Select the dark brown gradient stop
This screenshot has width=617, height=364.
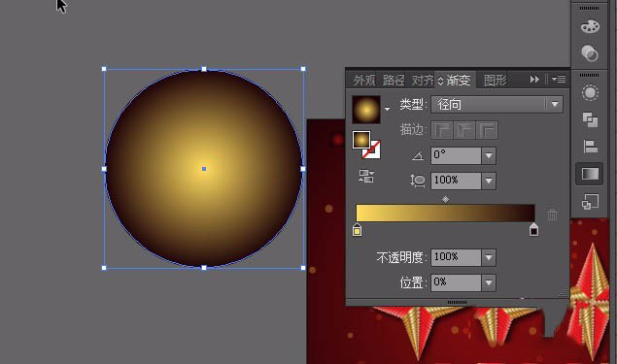[533, 230]
